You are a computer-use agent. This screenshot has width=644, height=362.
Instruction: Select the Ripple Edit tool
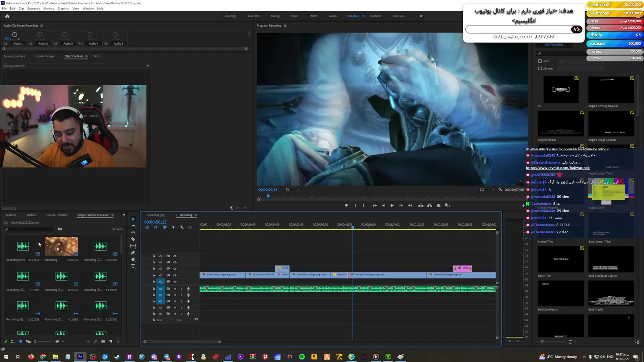point(133,232)
